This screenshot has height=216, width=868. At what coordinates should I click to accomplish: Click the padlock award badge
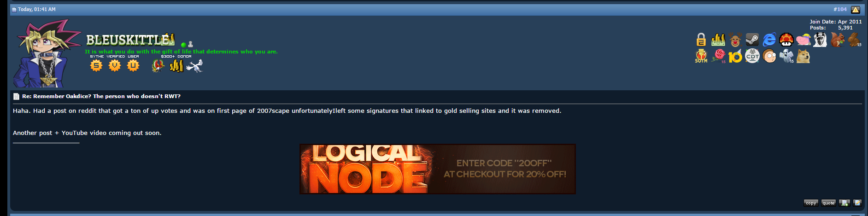(x=701, y=40)
